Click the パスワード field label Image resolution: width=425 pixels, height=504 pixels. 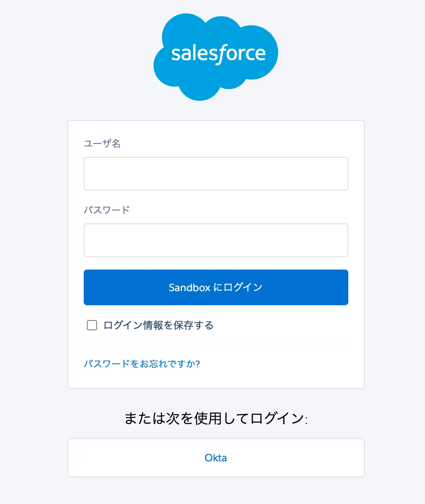pos(107,210)
